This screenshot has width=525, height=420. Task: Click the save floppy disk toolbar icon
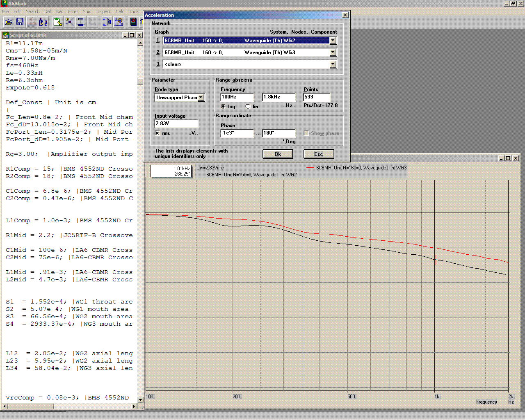pyautogui.click(x=20, y=22)
